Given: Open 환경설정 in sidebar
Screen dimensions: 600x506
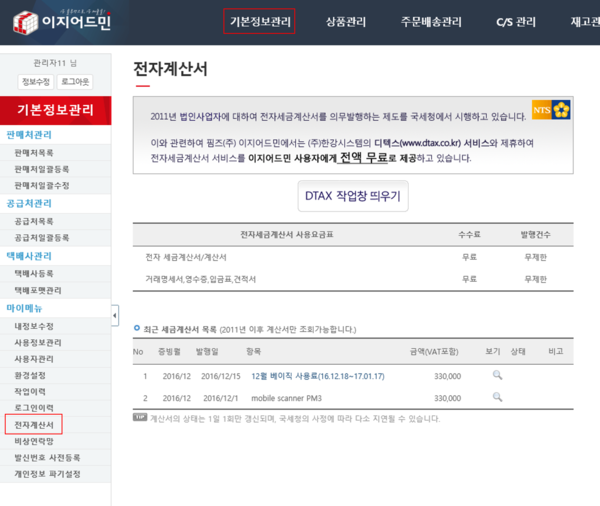Looking at the screenshot, I should pos(30,375).
